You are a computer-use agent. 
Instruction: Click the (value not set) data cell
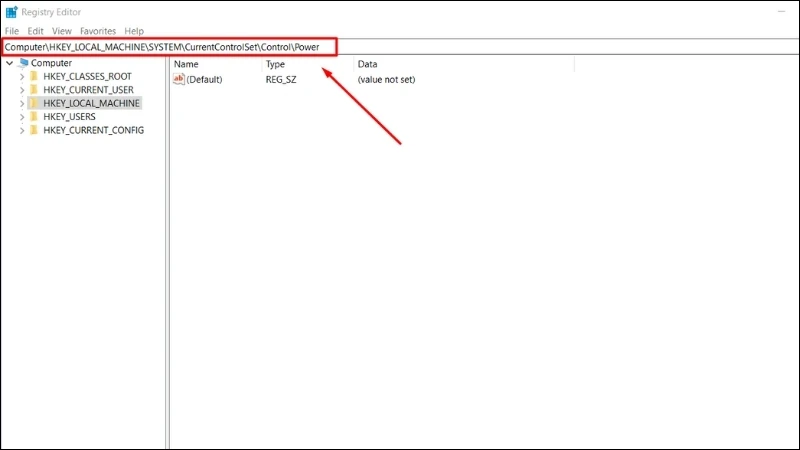(386, 80)
